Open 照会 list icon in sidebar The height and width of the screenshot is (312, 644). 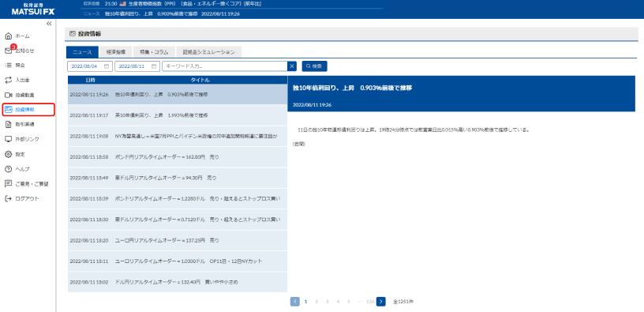pos(8,66)
